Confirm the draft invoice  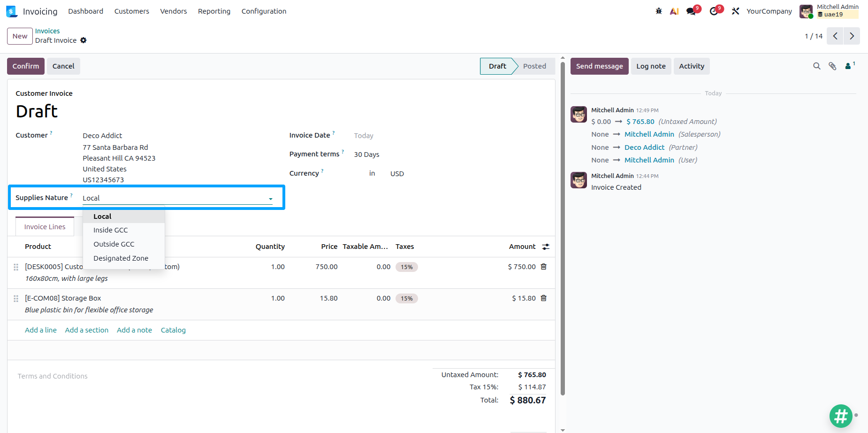(26, 66)
